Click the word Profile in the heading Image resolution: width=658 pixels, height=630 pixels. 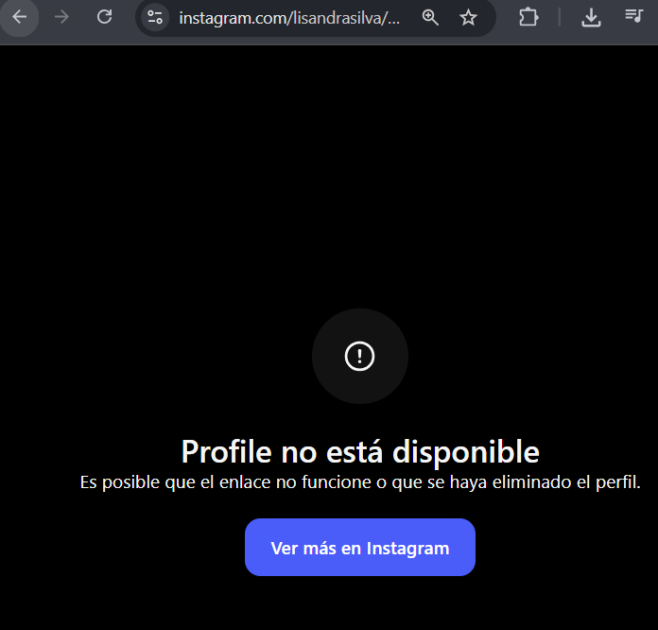pyautogui.click(x=226, y=452)
